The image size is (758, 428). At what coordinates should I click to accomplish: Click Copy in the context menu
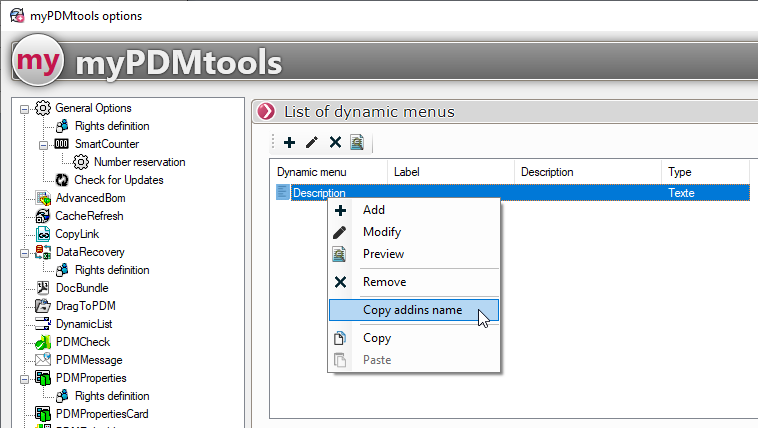tap(377, 338)
